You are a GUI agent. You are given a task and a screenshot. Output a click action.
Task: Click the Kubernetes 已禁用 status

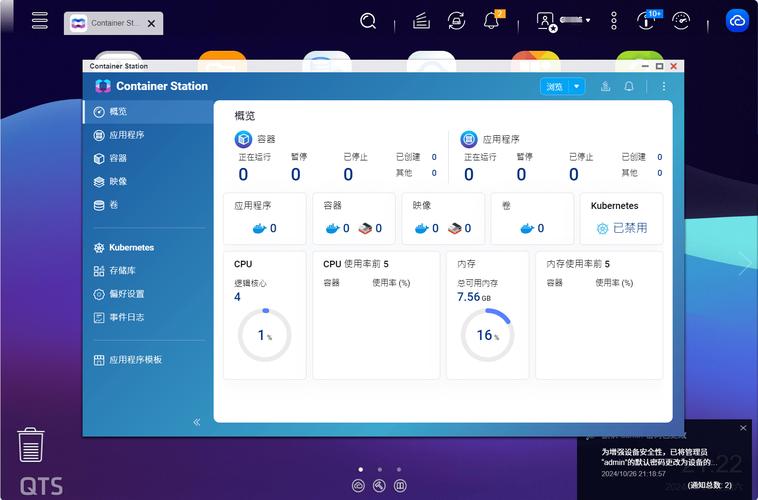point(622,228)
